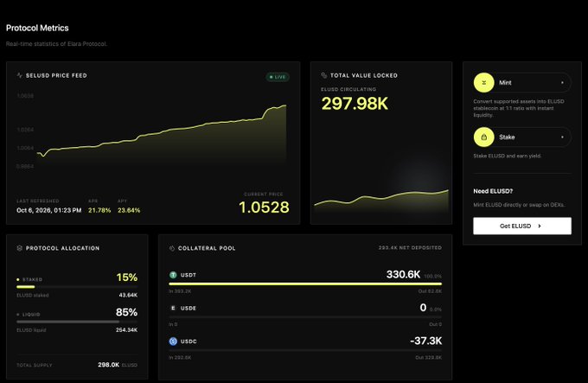
Task: Click the yellow Mint circle icon
Action: 483,82
